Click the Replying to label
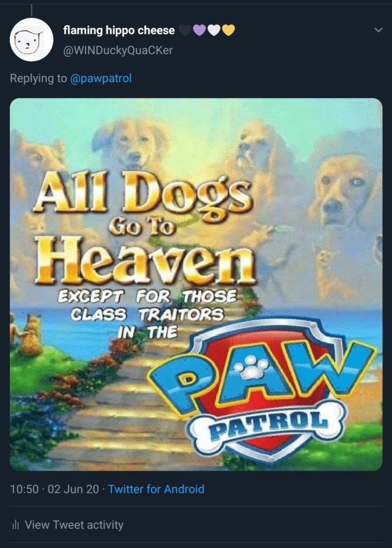Screen dimensions: 392x548 (38, 78)
